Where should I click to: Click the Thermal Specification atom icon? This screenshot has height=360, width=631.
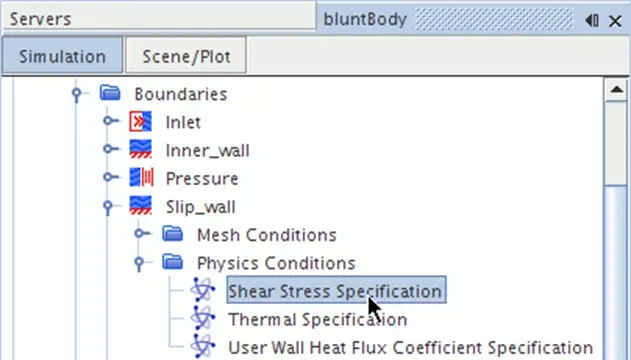202,318
